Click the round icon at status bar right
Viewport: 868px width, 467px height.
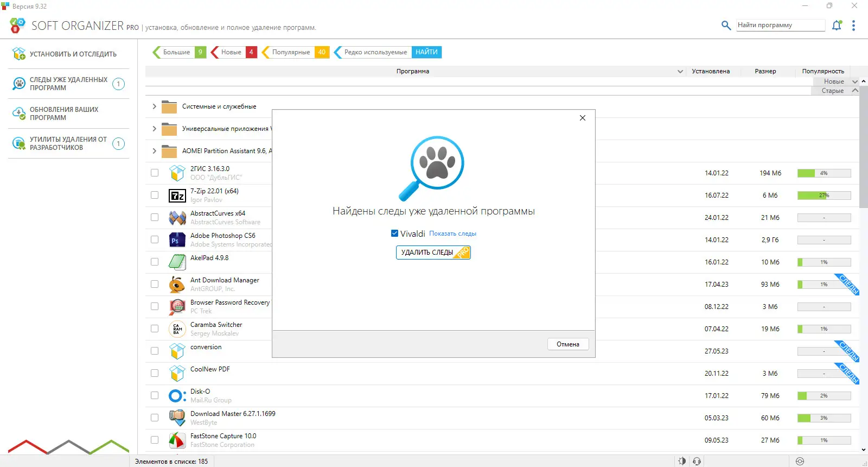(x=800, y=461)
